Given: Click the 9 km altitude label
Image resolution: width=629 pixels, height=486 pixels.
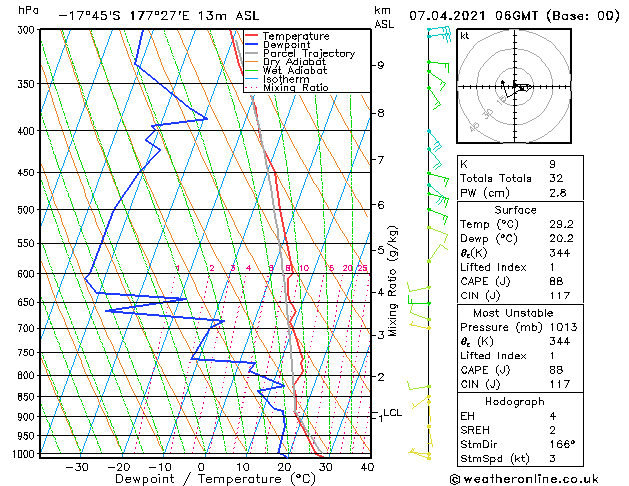Looking at the screenshot, I should click(x=381, y=65).
